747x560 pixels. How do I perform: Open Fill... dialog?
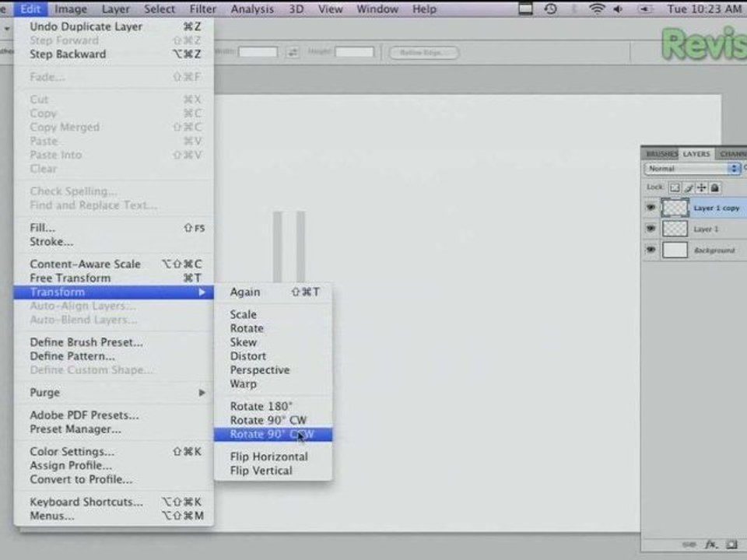click(x=114, y=228)
